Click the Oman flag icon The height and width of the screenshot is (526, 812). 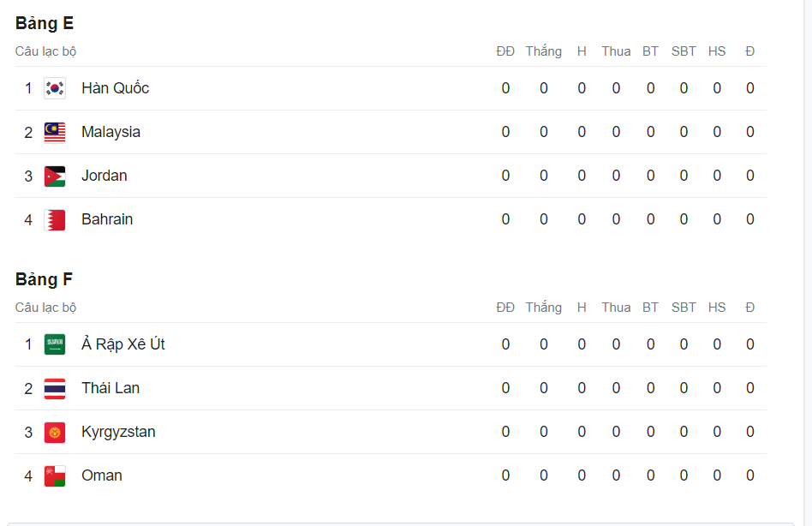[x=55, y=475]
